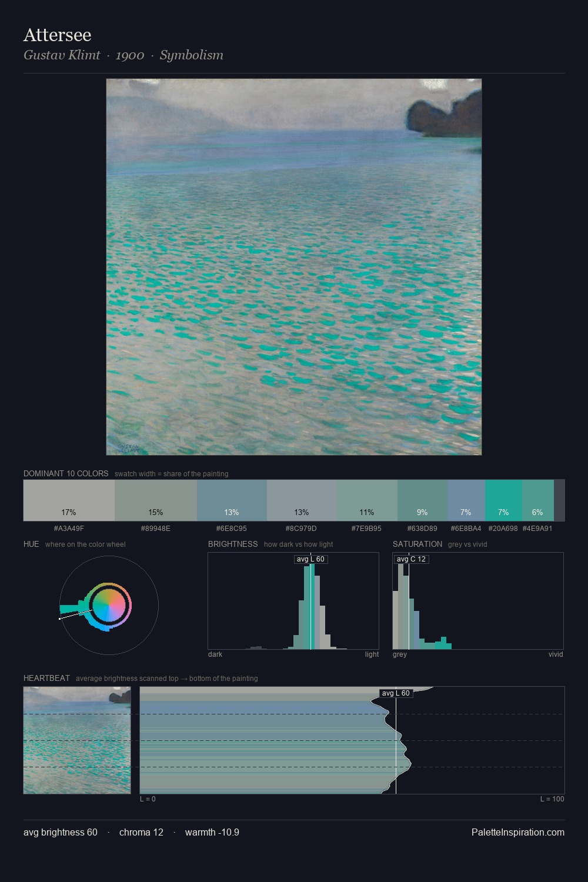Select the #89948E color swatch

tap(156, 500)
